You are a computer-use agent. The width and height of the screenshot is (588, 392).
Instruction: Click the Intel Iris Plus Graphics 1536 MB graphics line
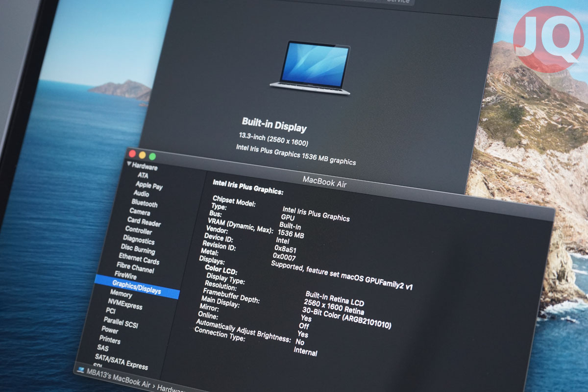[296, 154]
